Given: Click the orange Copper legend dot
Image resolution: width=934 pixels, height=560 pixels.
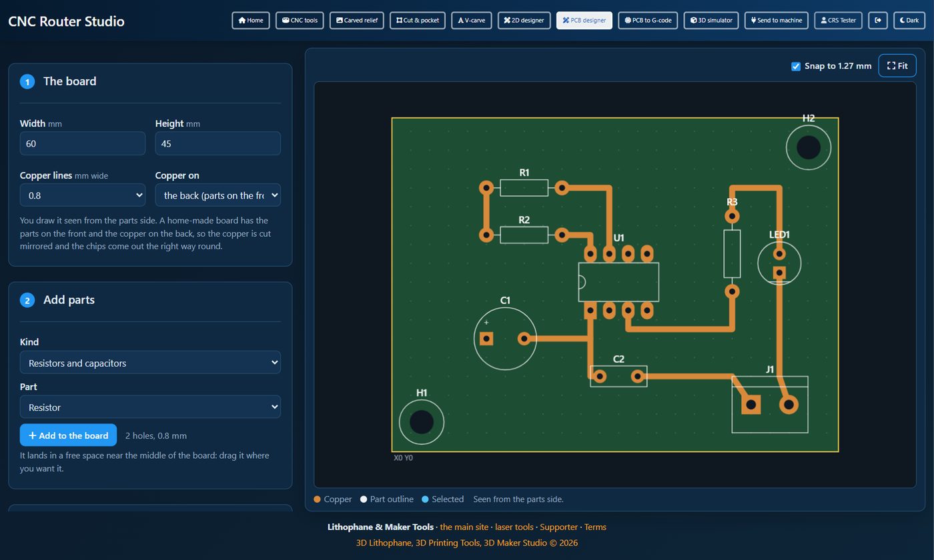Looking at the screenshot, I should pos(317,499).
